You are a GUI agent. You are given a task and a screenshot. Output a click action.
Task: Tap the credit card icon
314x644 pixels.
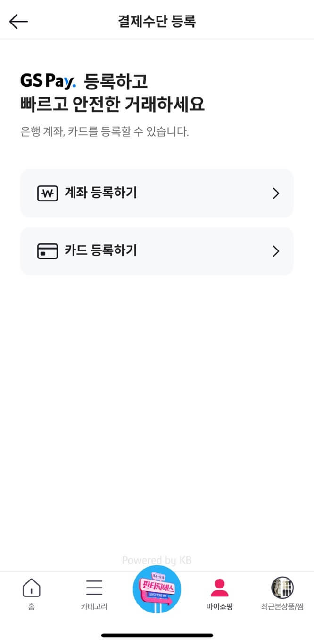click(47, 251)
